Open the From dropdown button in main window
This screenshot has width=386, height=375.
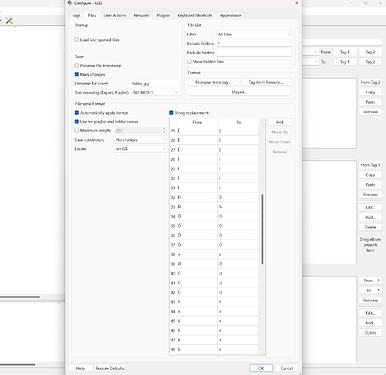[370, 280]
